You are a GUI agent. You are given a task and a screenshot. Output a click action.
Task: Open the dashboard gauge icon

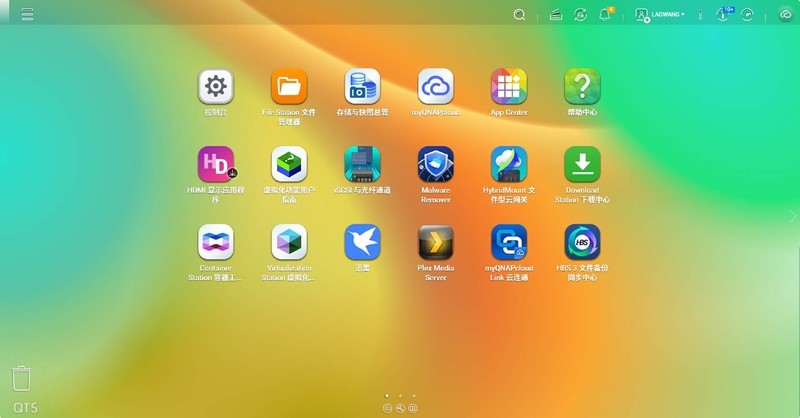747,15
